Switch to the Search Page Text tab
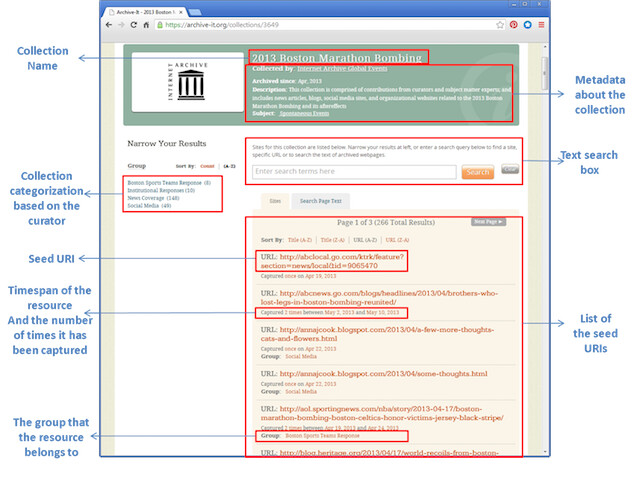Screen dimensions: 637x480 [x=321, y=201]
